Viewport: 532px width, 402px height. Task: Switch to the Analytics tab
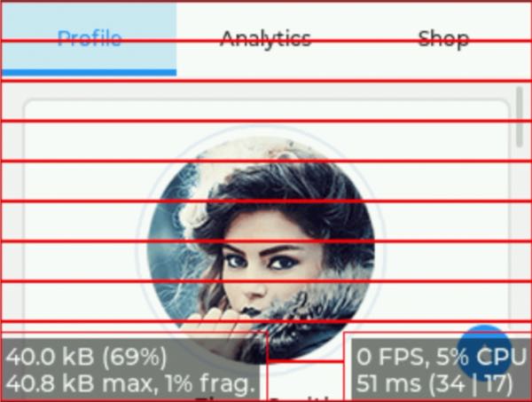[x=266, y=39]
